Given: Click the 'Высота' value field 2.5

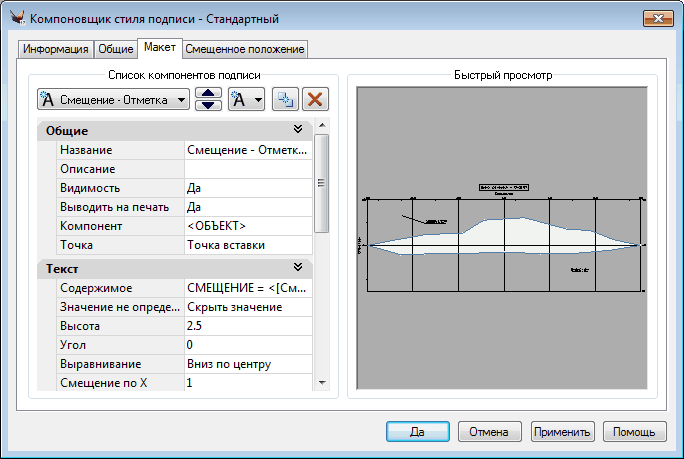Looking at the screenshot, I should pyautogui.click(x=247, y=326).
